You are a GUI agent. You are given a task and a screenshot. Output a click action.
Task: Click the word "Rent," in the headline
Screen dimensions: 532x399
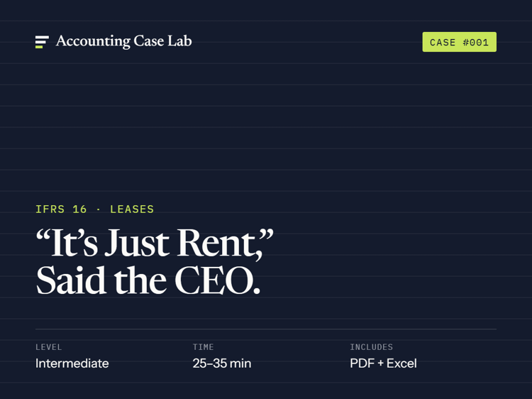tap(220, 244)
